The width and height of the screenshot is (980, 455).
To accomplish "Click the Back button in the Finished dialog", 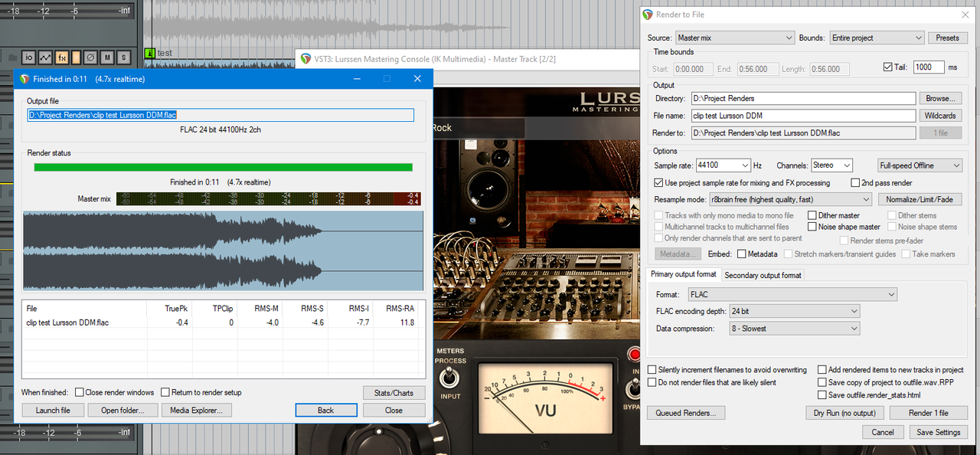I will 326,411.
